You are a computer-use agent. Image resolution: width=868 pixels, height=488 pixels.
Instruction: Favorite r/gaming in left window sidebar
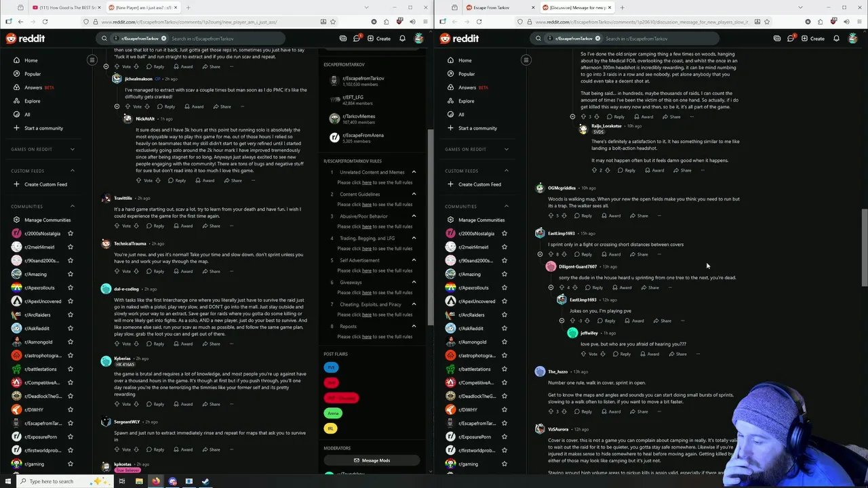[70, 464]
